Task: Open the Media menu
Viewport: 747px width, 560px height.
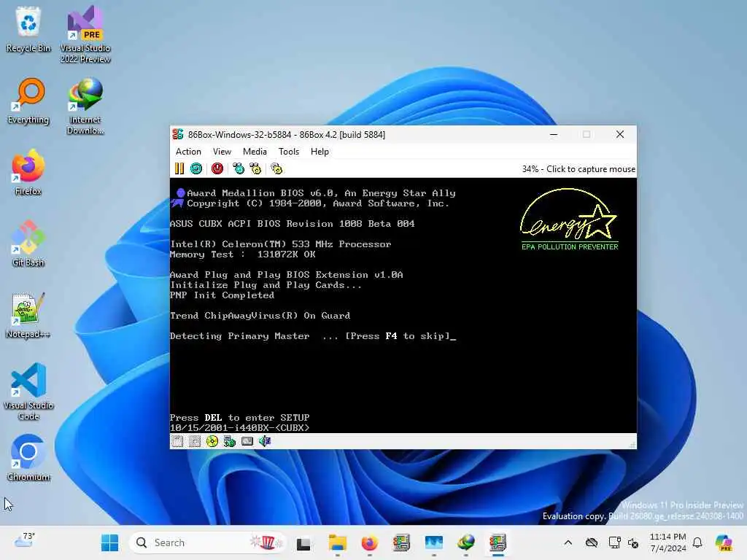Action: coord(255,152)
